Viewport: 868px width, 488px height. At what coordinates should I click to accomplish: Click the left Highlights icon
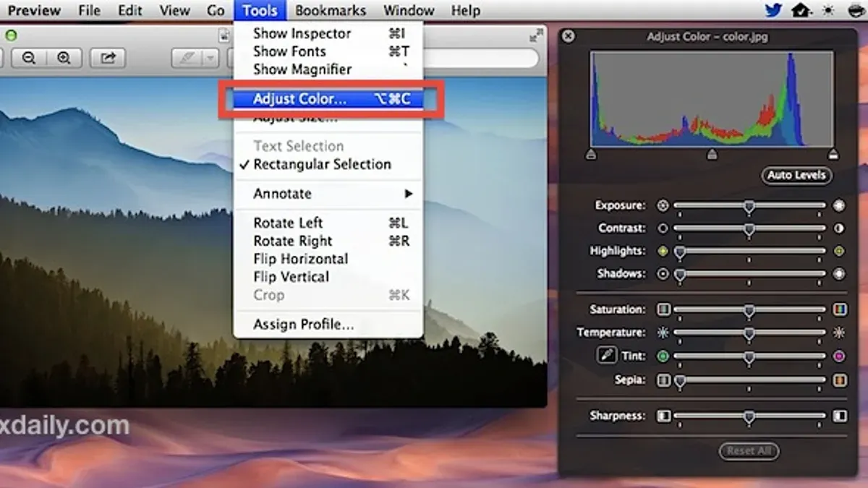coord(663,252)
